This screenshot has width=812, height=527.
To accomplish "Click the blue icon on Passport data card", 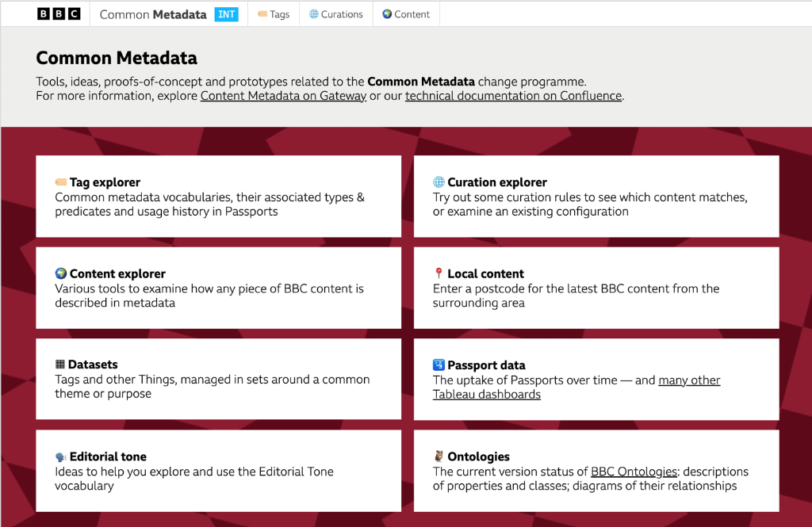I will pyautogui.click(x=439, y=365).
